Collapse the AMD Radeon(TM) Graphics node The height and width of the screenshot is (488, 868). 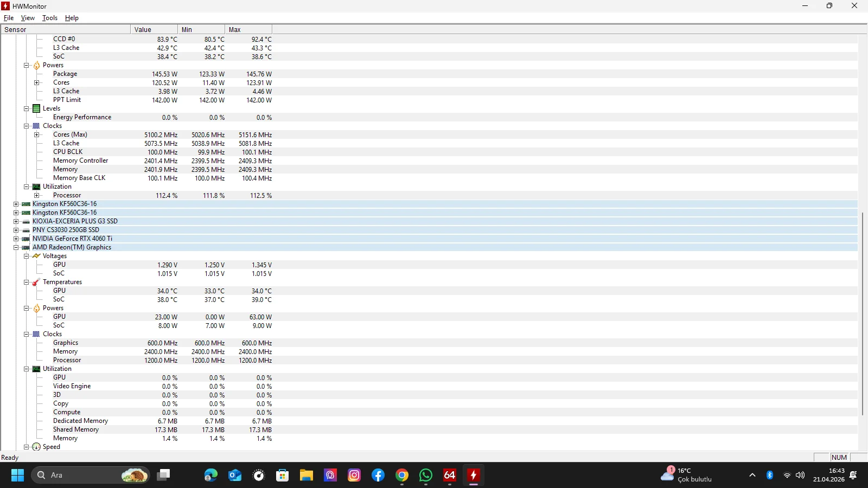point(16,247)
